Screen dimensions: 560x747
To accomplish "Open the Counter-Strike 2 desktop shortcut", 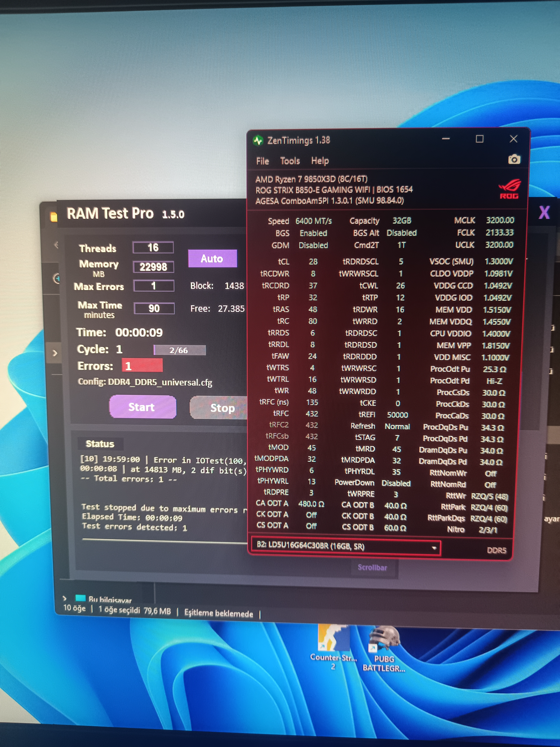I will [x=333, y=647].
